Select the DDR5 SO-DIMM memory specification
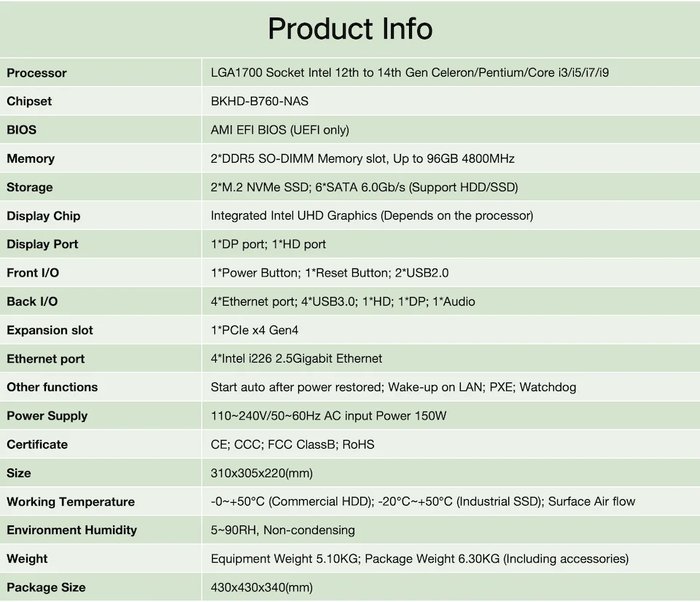The width and height of the screenshot is (700, 602). click(x=362, y=158)
